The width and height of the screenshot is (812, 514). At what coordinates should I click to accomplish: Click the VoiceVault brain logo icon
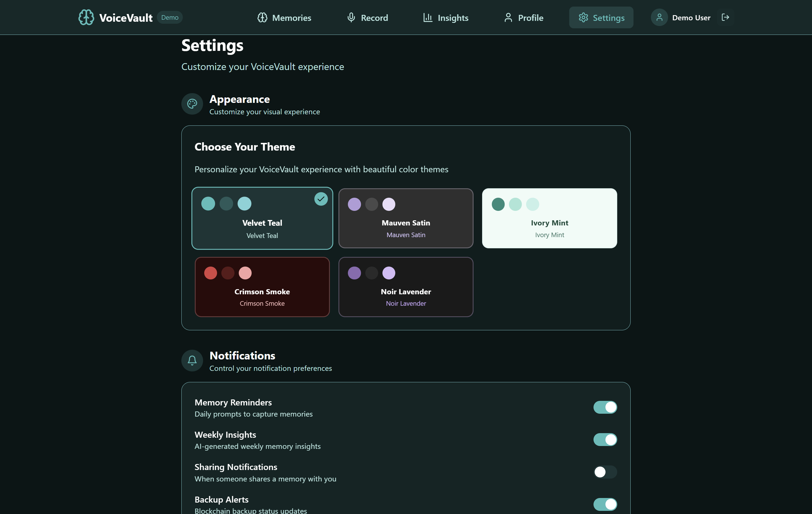point(86,17)
